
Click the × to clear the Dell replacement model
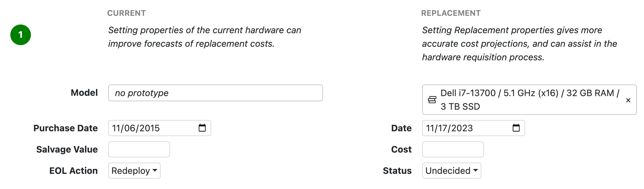coord(628,100)
